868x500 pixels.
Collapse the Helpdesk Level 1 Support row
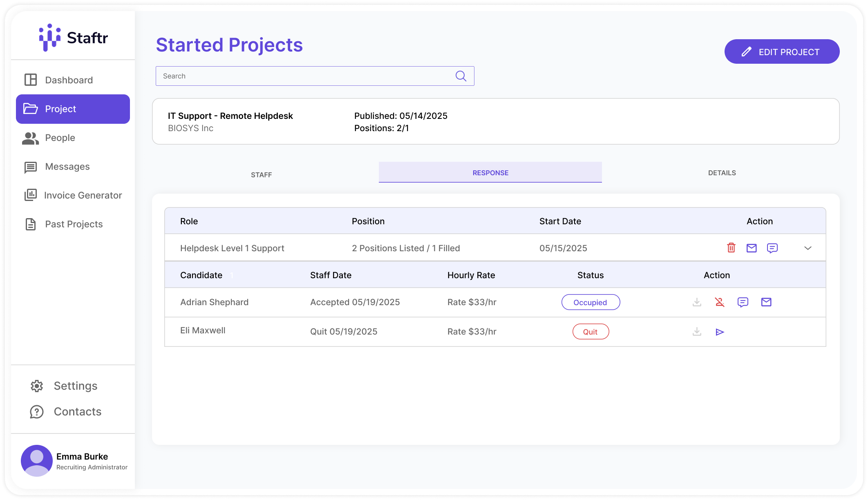pyautogui.click(x=808, y=248)
